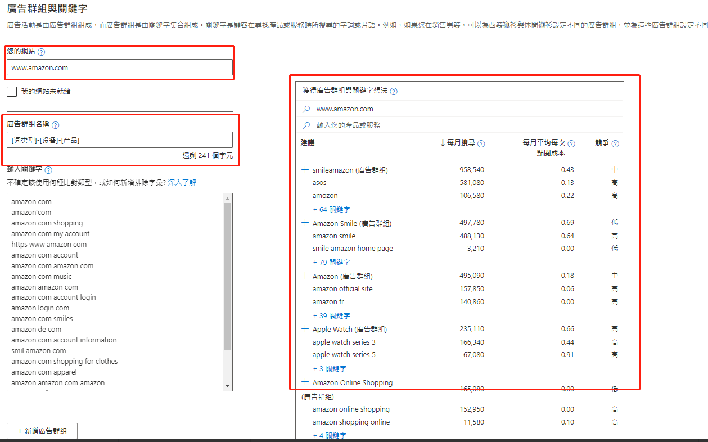Collapse the Amazon Smile ad group

click(x=305, y=223)
